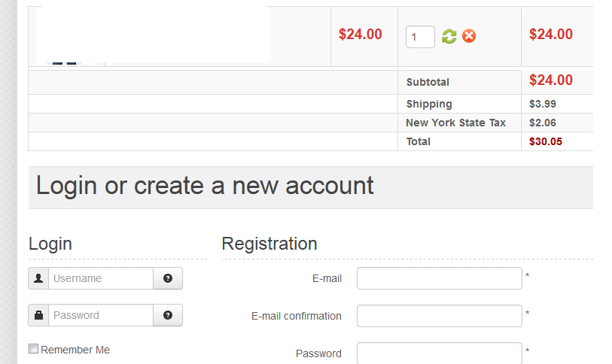
Task: Open the login Password help question mark
Action: [x=168, y=315]
